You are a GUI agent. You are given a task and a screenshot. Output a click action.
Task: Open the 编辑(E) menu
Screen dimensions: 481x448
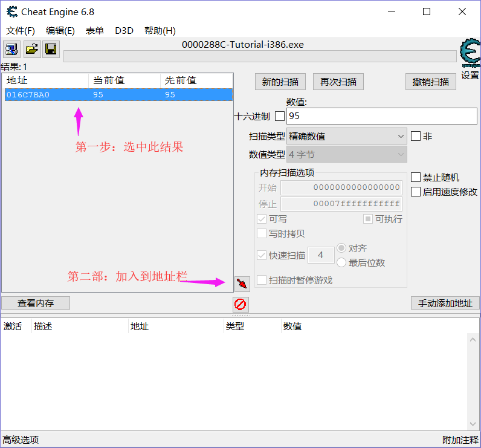pos(60,31)
